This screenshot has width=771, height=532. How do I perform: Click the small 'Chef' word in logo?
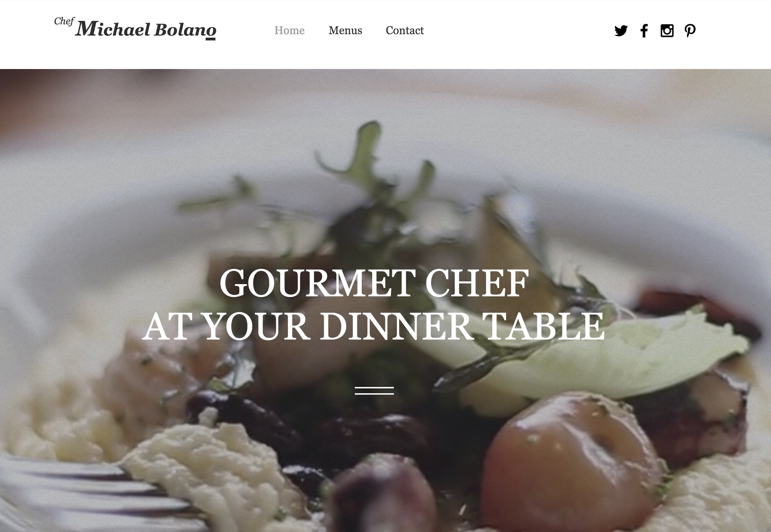[64, 21]
